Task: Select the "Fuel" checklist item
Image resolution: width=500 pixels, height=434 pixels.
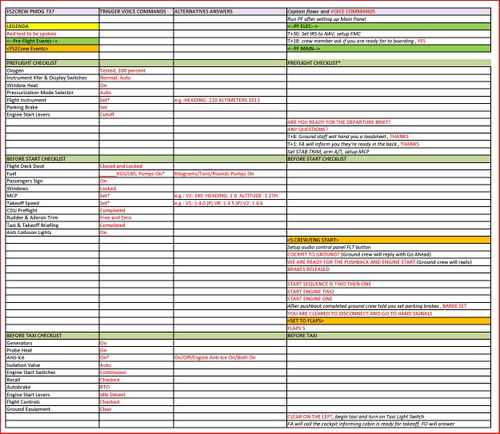Action: 52,174
